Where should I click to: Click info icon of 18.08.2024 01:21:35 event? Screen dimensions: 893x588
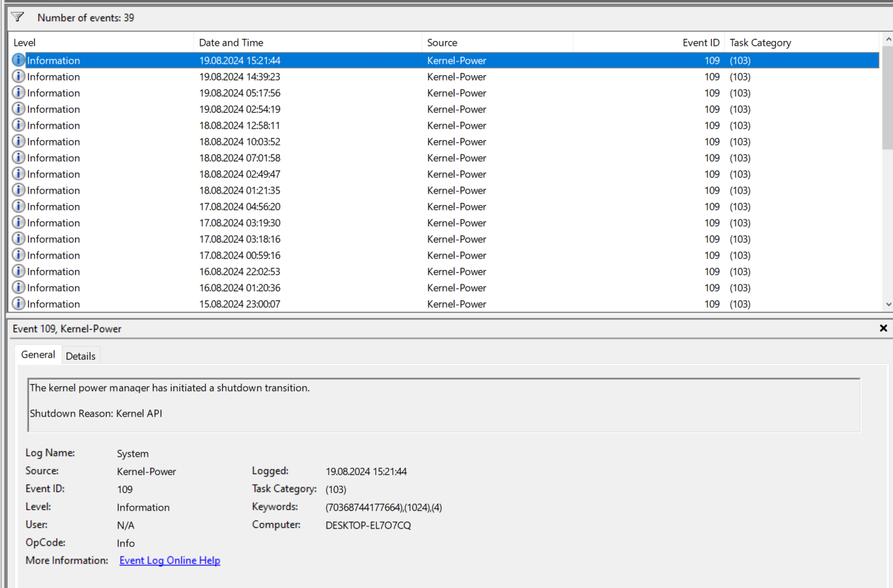(18, 190)
